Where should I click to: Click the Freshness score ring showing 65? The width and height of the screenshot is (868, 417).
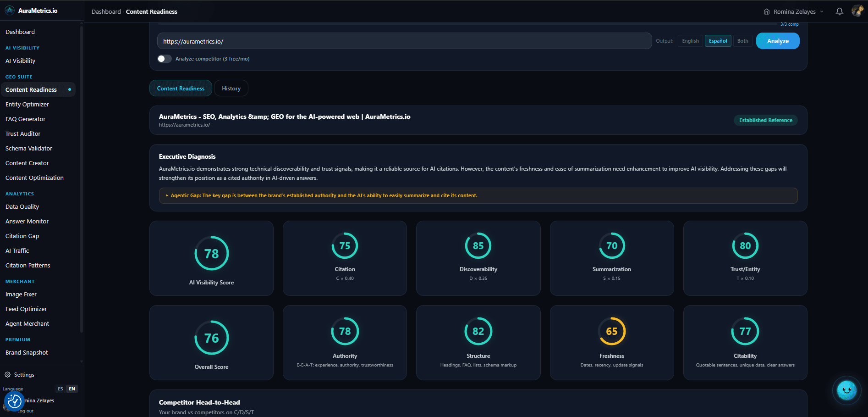click(611, 331)
